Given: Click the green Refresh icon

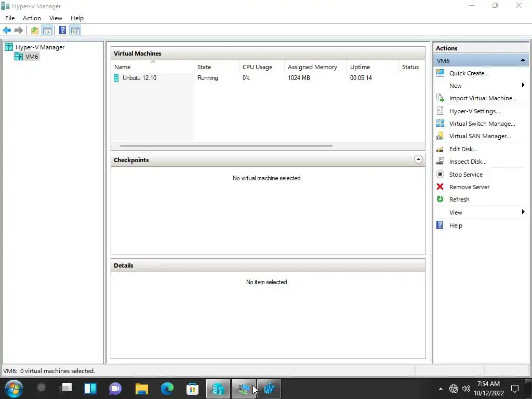Looking at the screenshot, I should pyautogui.click(x=440, y=199).
